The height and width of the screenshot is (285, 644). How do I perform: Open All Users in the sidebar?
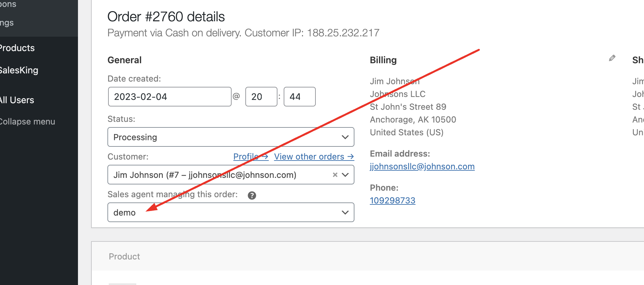[x=17, y=100]
